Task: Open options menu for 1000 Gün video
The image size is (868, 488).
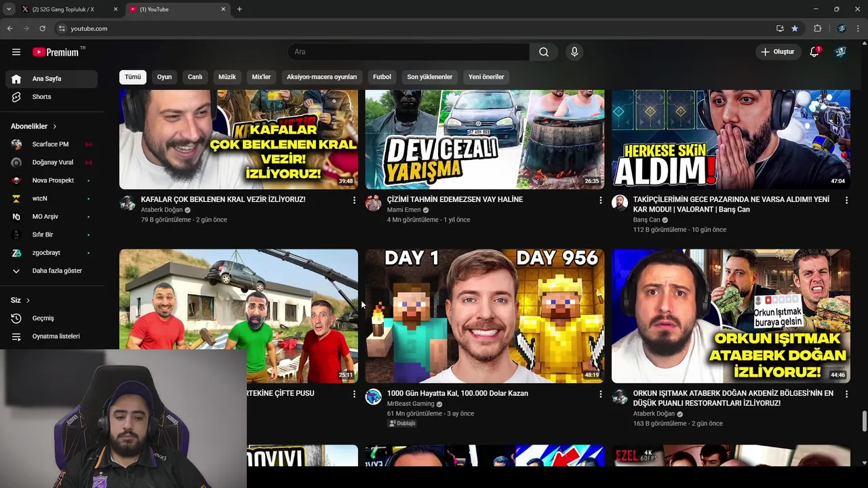Action: (600, 394)
